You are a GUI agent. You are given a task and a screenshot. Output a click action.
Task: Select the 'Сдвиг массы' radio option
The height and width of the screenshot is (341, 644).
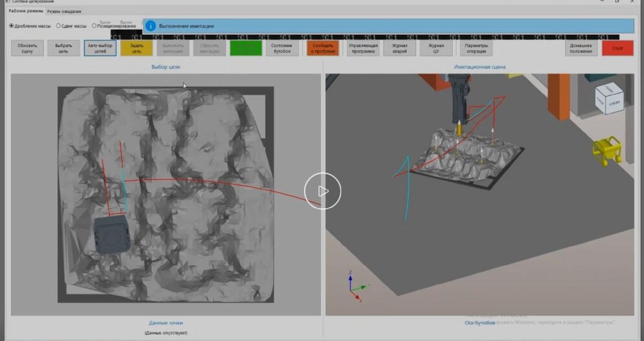[x=58, y=26]
